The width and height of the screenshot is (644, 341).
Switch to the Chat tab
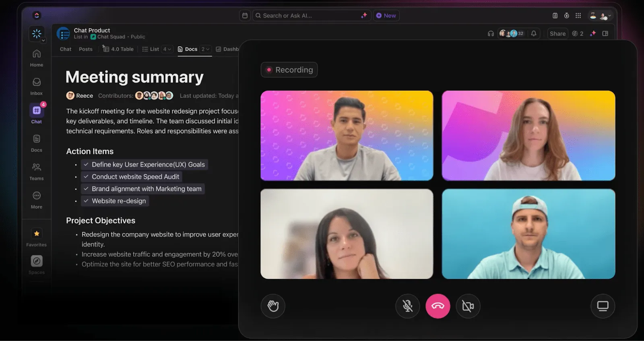click(x=66, y=49)
